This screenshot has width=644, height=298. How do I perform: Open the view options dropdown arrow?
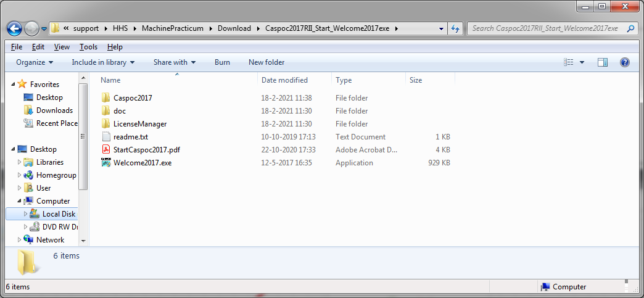pyautogui.click(x=582, y=62)
